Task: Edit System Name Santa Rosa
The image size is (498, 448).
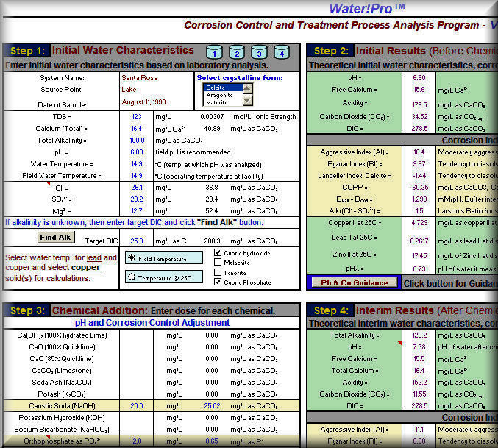Action: click(x=140, y=78)
